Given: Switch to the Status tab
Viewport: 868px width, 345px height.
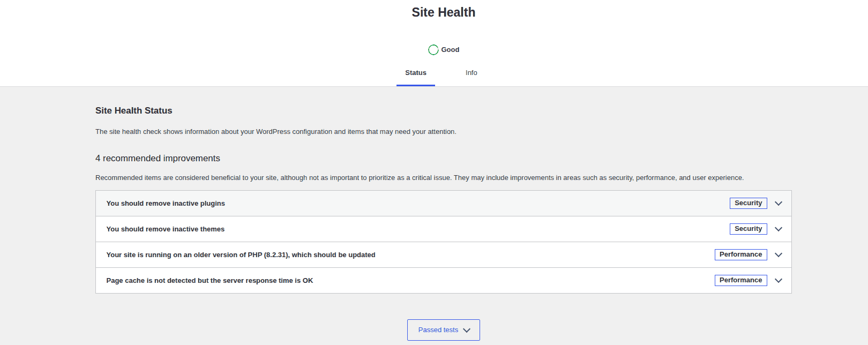Looking at the screenshot, I should pos(416,73).
